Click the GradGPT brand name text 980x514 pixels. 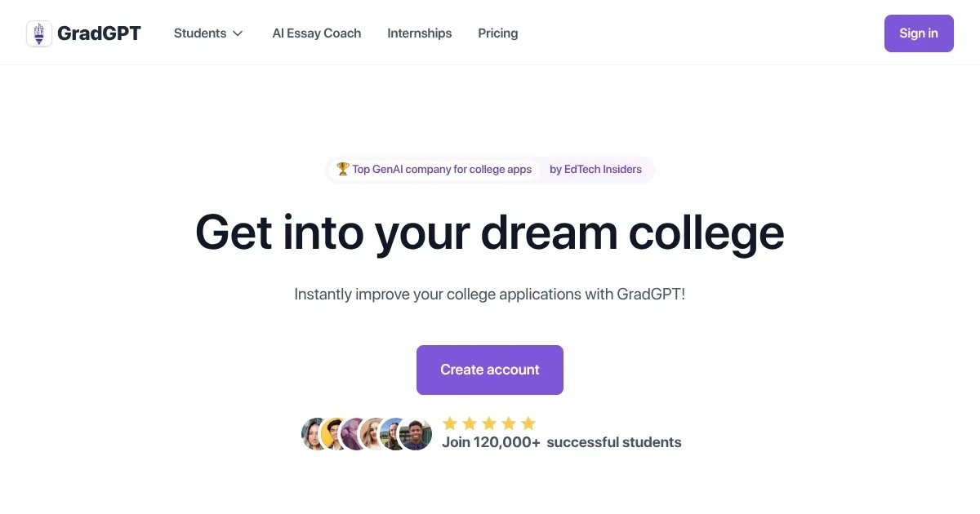[x=99, y=33]
